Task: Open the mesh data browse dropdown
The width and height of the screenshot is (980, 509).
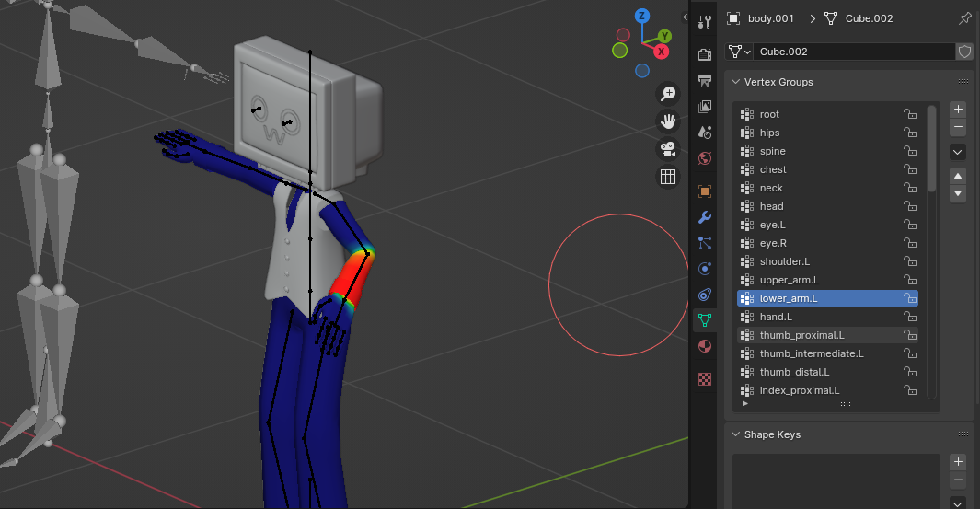Action: point(739,52)
